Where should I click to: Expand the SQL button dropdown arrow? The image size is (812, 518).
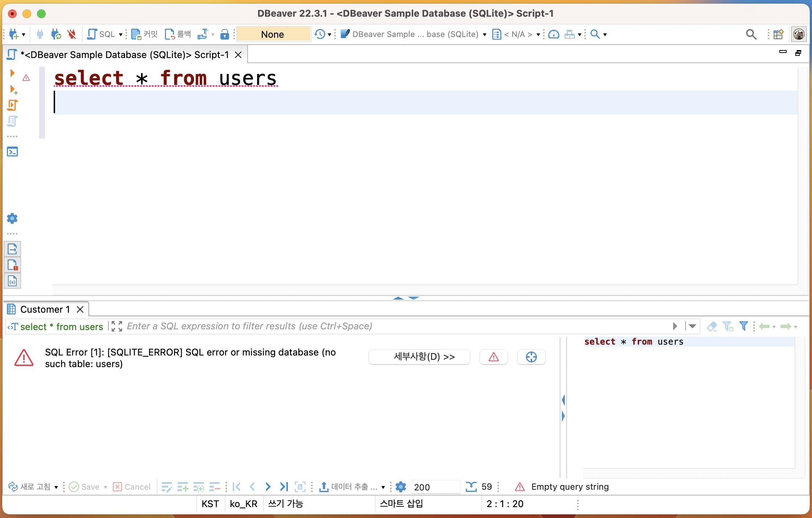click(121, 34)
